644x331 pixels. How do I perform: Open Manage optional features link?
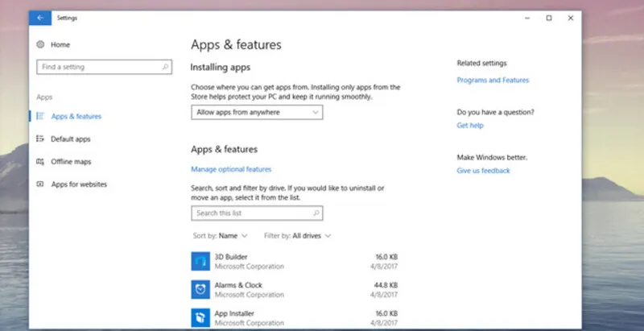coord(231,169)
